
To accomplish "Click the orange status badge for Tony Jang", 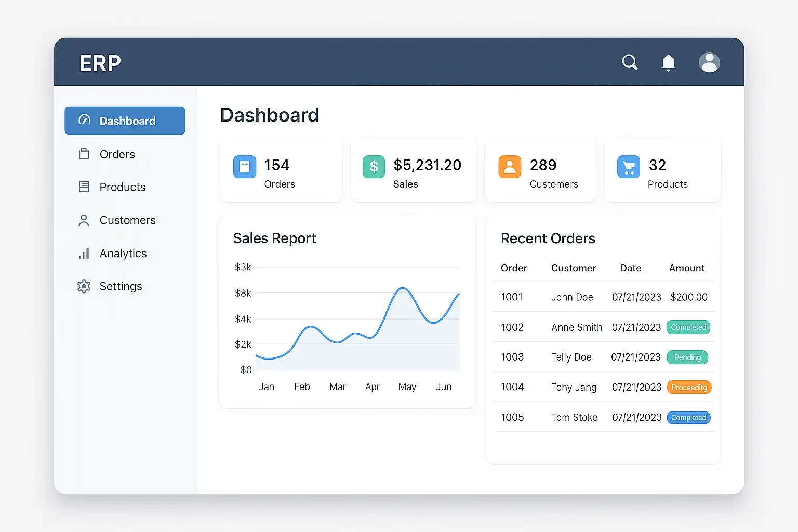I will click(689, 388).
